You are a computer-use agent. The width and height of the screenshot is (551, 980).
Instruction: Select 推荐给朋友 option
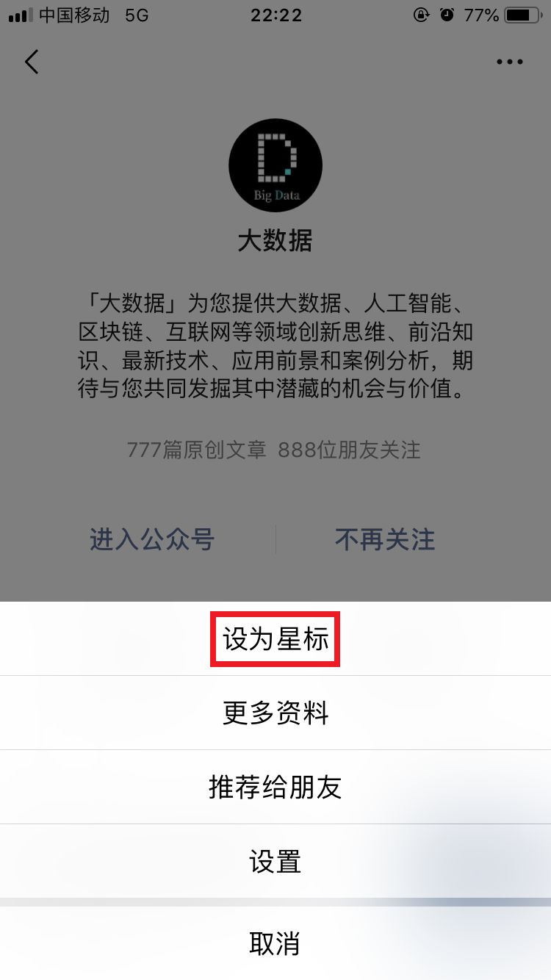[x=275, y=787]
